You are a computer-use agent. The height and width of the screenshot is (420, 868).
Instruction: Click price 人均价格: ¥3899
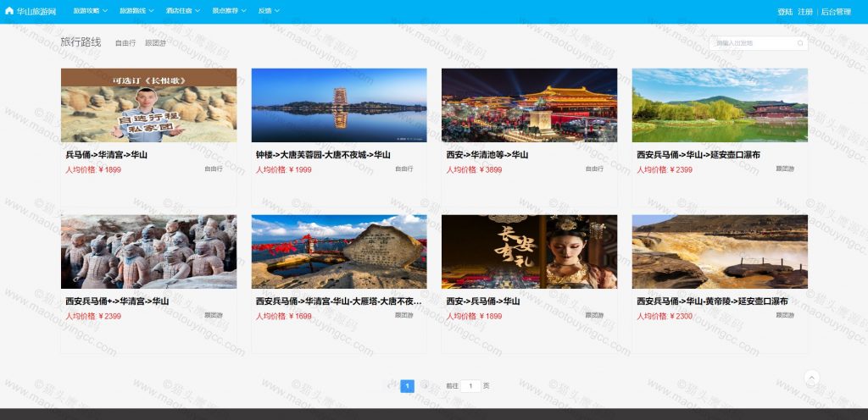click(x=474, y=169)
